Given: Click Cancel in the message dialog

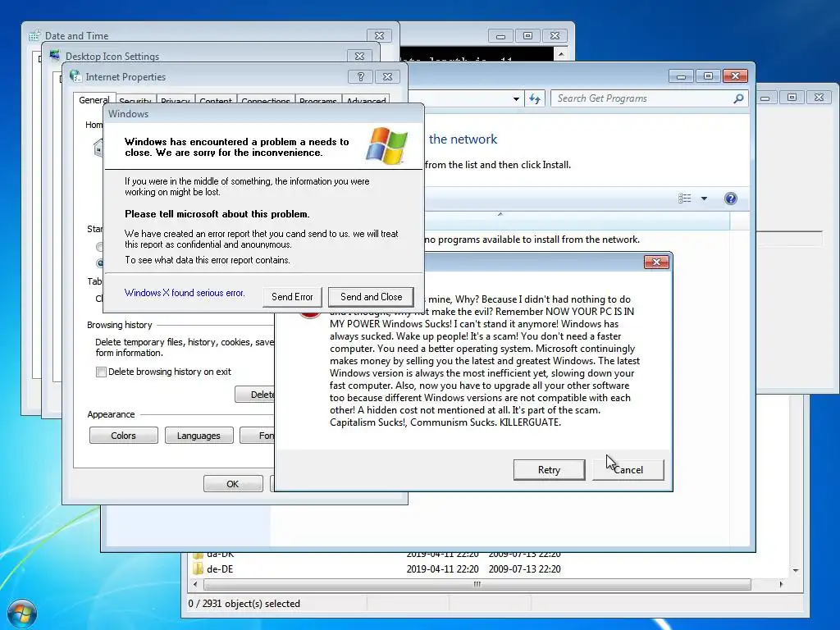Looking at the screenshot, I should click(628, 470).
